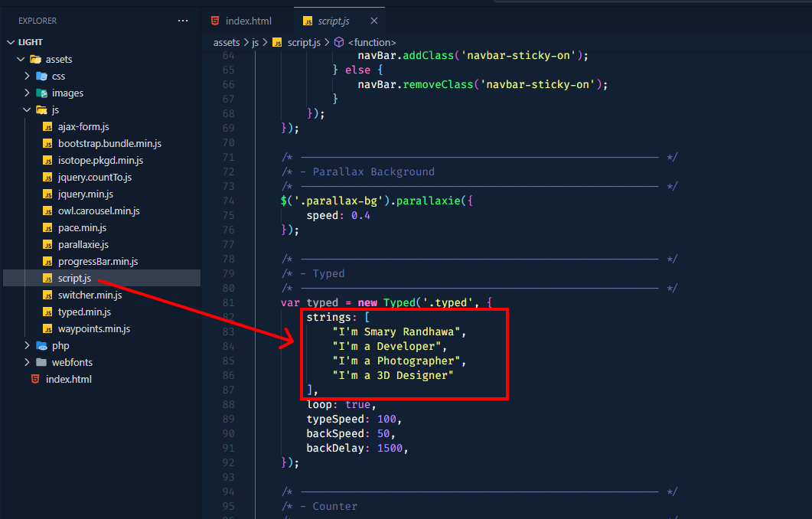Click the "I'm a 3D Designer" string
This screenshot has height=519, width=812.
(x=393, y=376)
